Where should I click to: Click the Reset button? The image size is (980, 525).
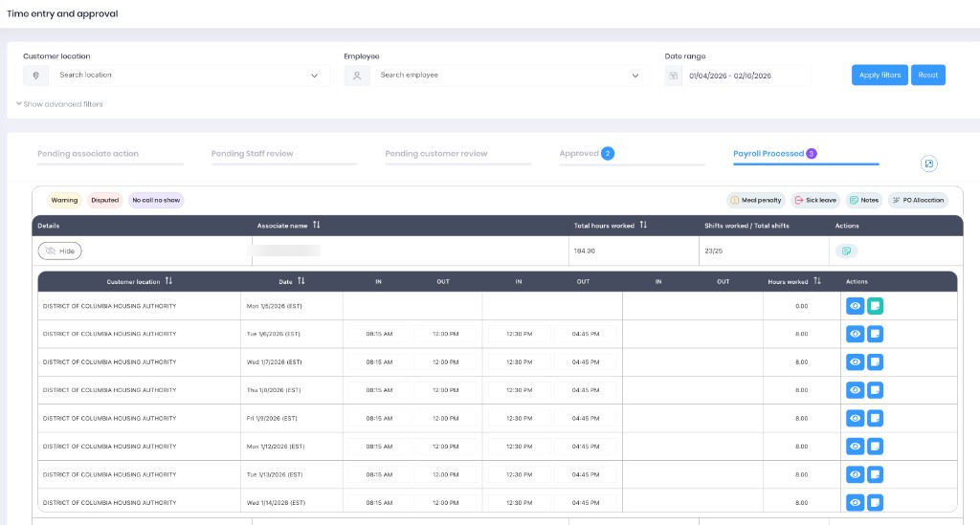pos(927,75)
